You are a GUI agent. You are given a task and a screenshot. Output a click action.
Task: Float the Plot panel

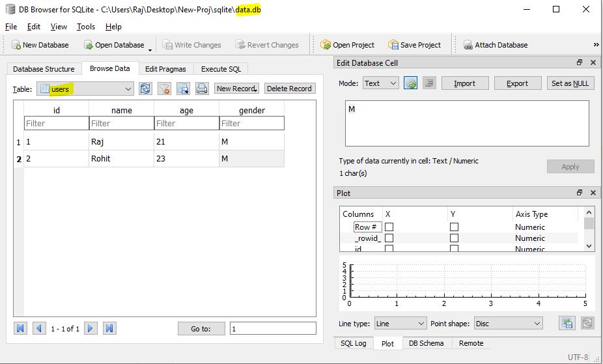pos(580,193)
